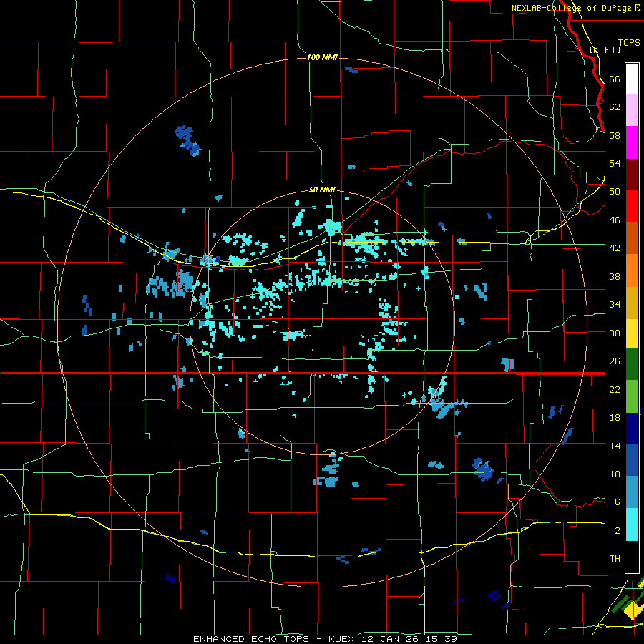
Task: Click the 26 legend scale value
Action: pyautogui.click(x=615, y=361)
